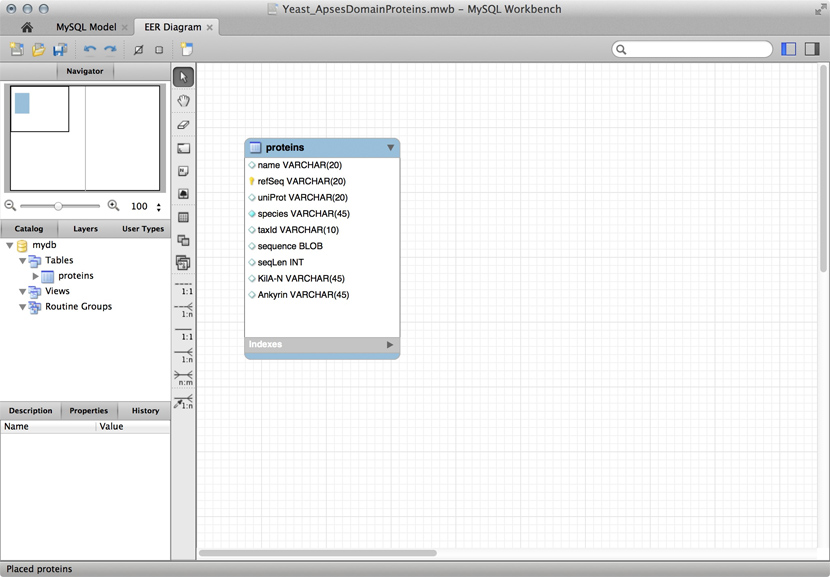Open model file folder icon
The width and height of the screenshot is (830, 577).
tap(38, 49)
